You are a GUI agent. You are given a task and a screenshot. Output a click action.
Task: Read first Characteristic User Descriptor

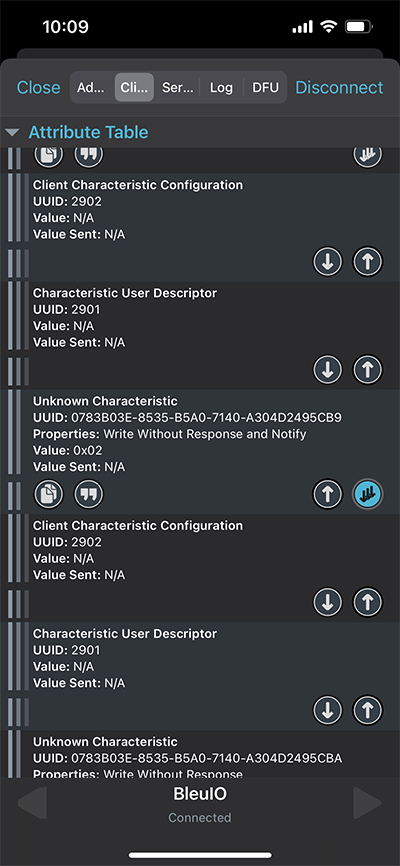(x=328, y=370)
